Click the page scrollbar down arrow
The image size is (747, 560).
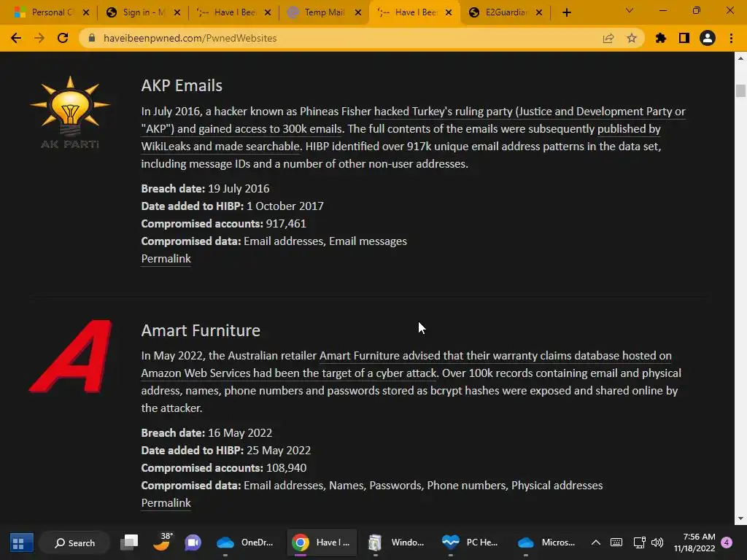740,518
